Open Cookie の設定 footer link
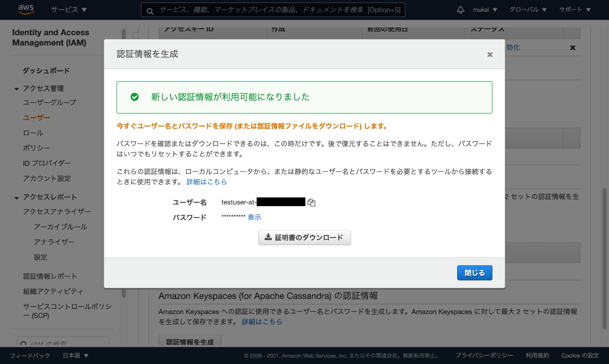 [x=580, y=355]
